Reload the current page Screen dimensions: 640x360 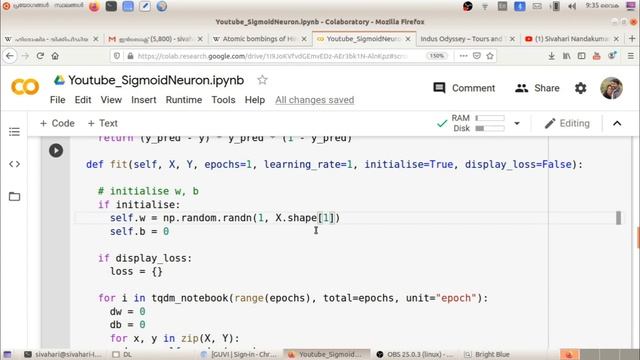[40, 56]
